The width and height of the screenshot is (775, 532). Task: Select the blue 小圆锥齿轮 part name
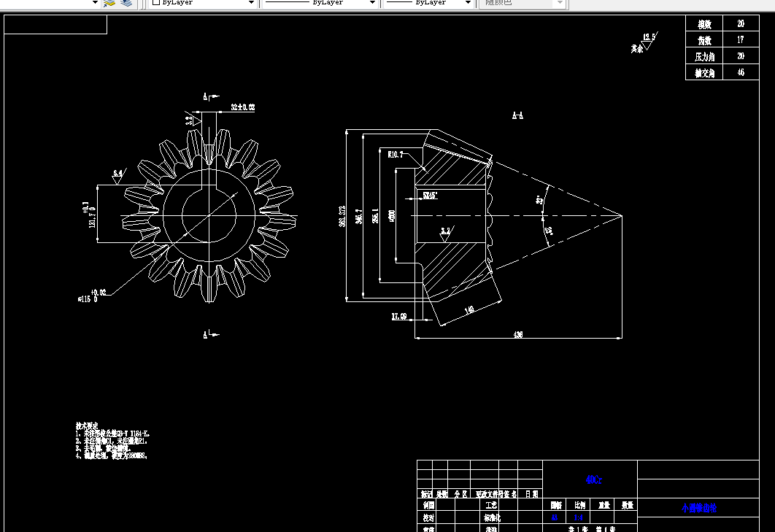coord(699,508)
